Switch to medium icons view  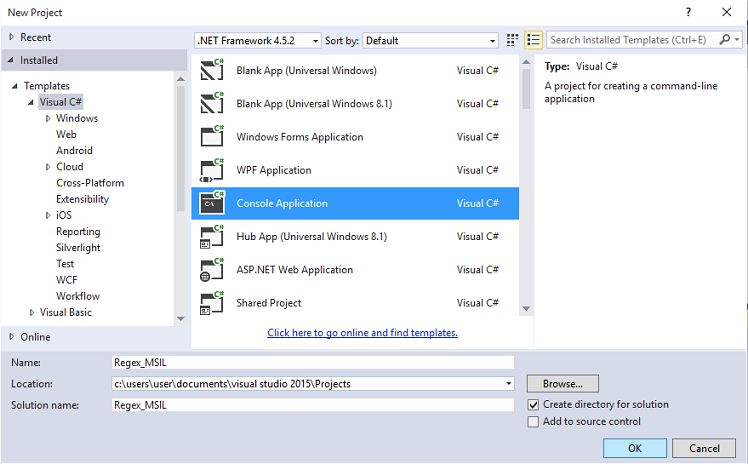coord(512,40)
